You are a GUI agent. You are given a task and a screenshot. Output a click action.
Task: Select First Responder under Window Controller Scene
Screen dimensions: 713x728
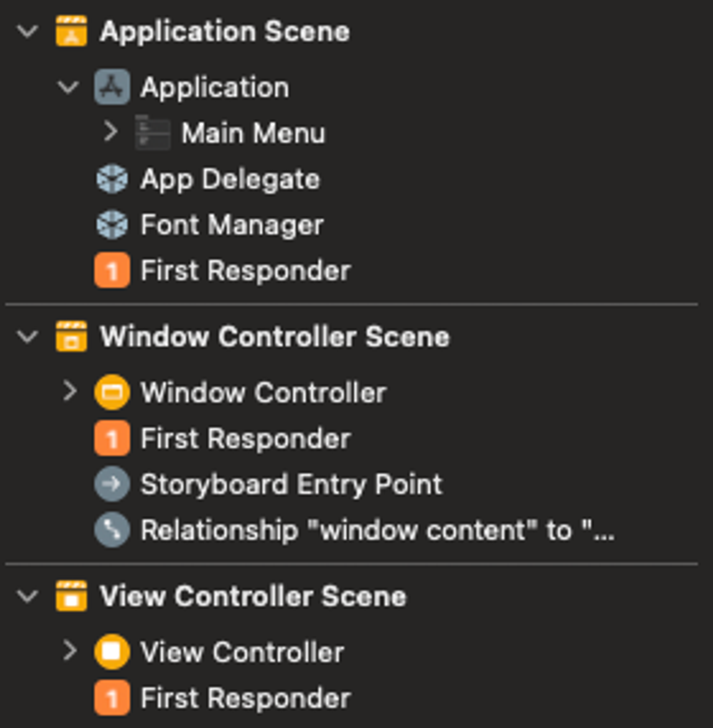(245, 438)
